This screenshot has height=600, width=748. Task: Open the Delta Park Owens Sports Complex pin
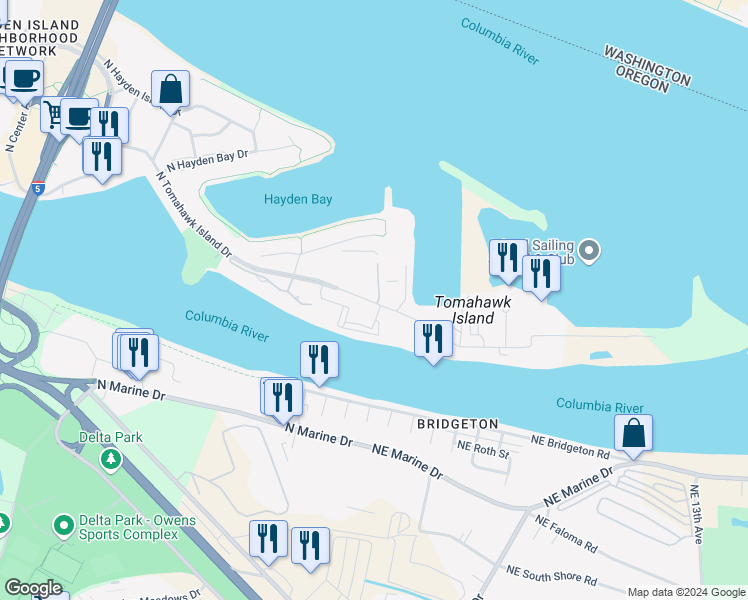point(63,527)
